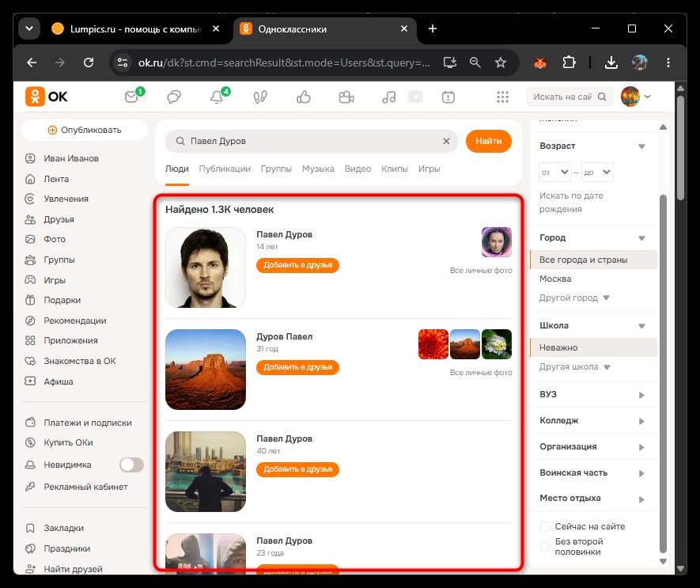The width and height of the screenshot is (700, 588).
Task: Click the Найти search button
Action: pos(488,141)
